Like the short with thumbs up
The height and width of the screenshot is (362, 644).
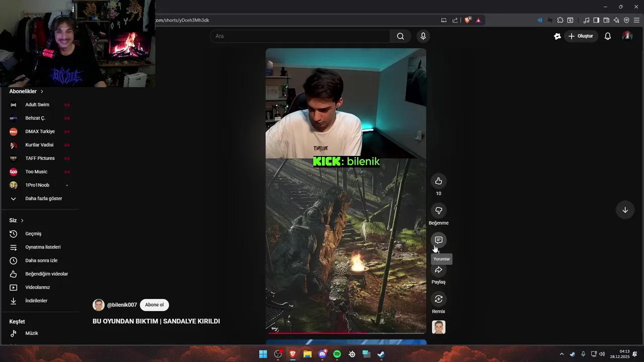point(438,181)
